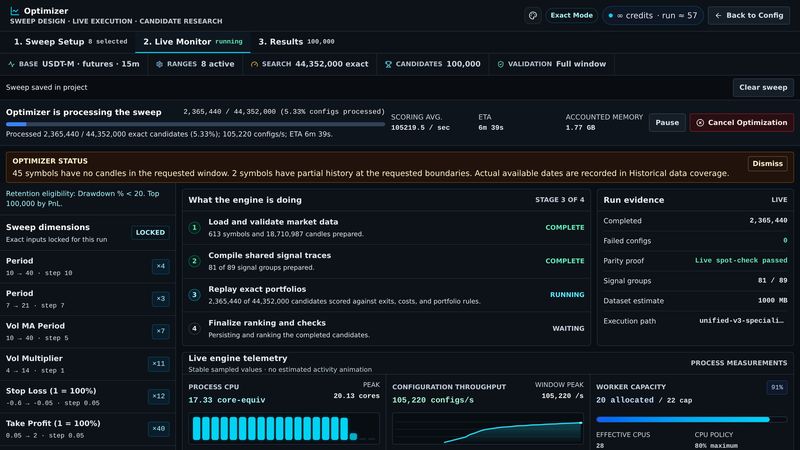Click the ×4 badge on Period 10 → 40
Screen dimensions: 800x450
tap(161, 266)
